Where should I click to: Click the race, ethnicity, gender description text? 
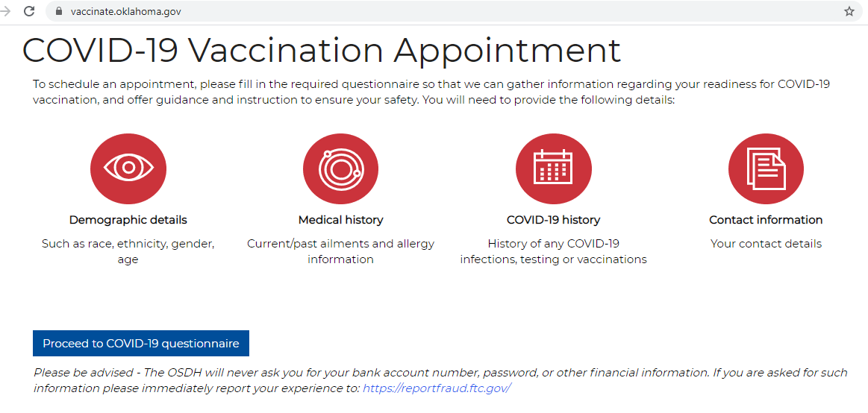[x=128, y=251]
